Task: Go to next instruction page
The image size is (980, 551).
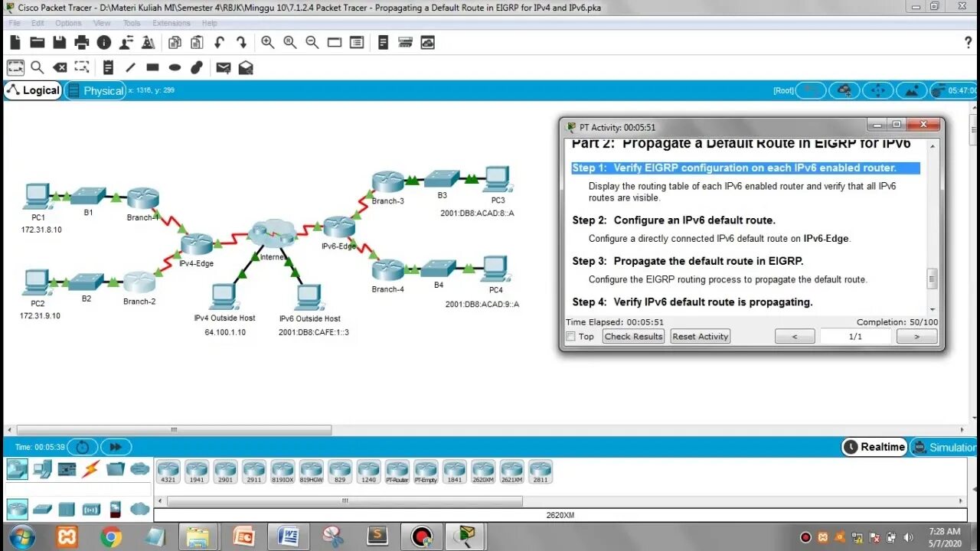Action: [916, 336]
